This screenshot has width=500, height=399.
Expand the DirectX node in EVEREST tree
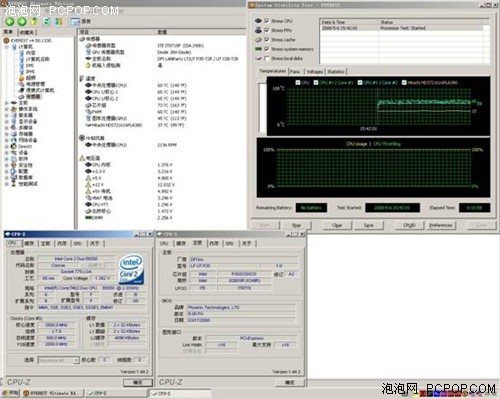point(6,146)
